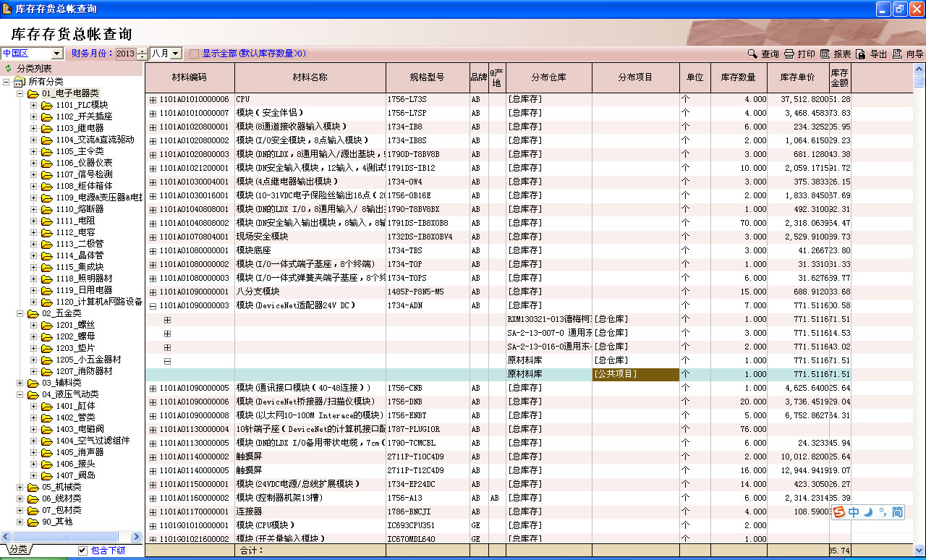Click the 报表 button label
The height and width of the screenshot is (560, 926).
click(x=842, y=54)
